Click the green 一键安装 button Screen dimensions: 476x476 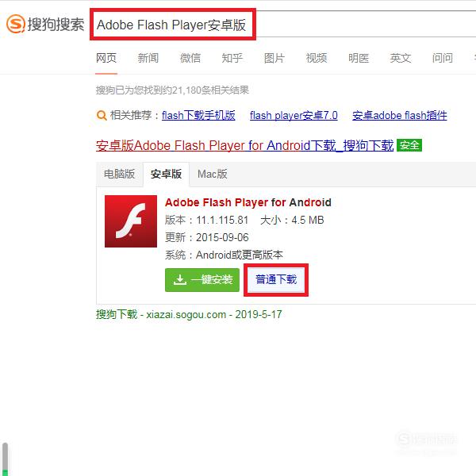[x=202, y=280]
